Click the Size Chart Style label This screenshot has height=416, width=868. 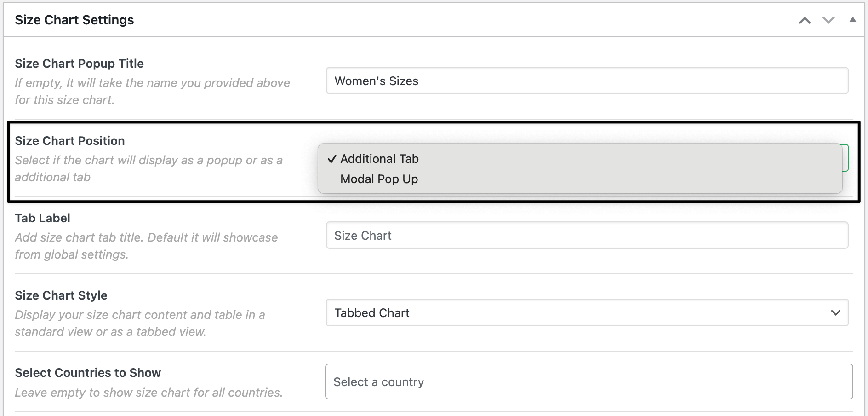click(x=61, y=295)
